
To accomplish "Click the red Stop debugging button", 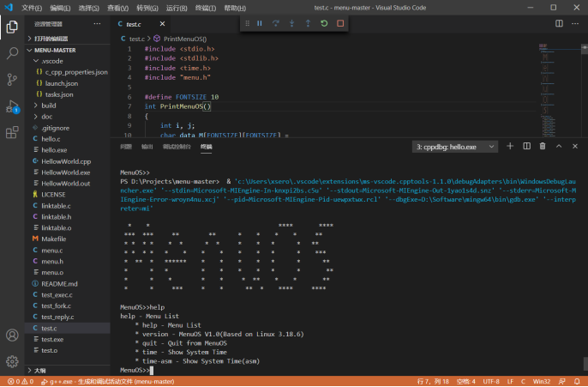I will coord(341,23).
